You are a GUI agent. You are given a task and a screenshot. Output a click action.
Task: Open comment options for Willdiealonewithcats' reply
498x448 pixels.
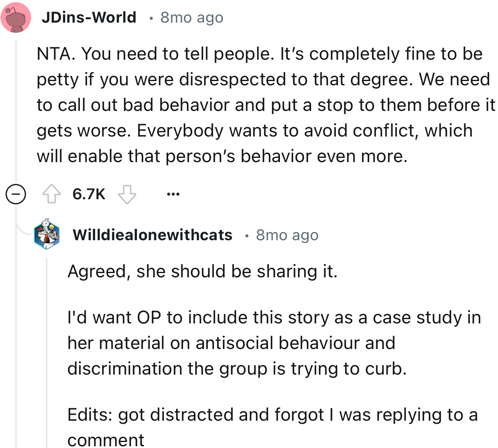tap(173, 194)
